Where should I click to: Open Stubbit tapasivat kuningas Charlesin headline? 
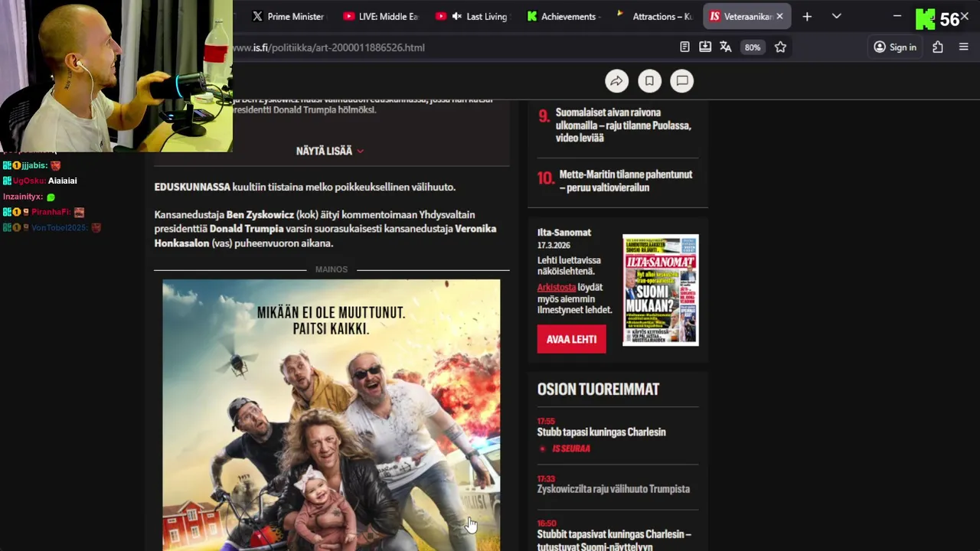[614, 540]
